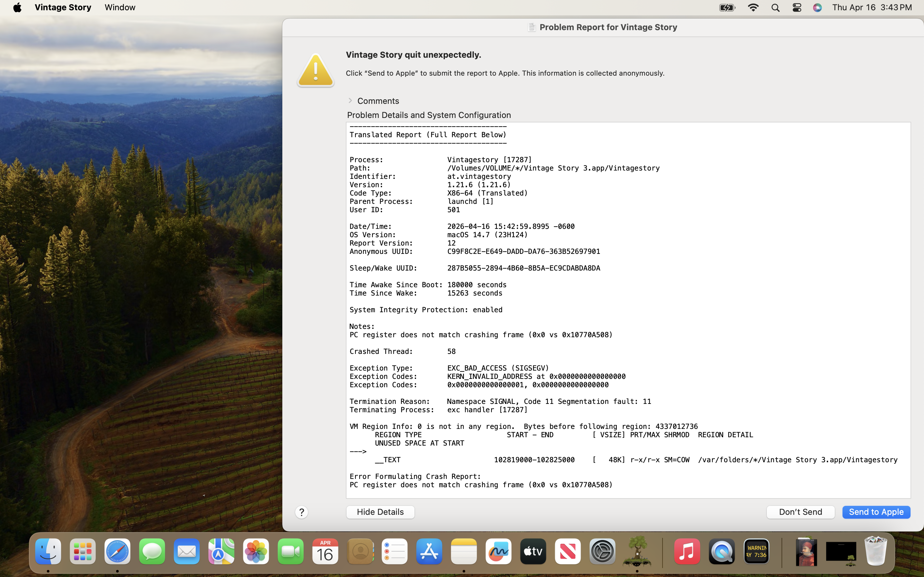The width and height of the screenshot is (924, 577).
Task: Click Hide Details to collapse the report
Action: 380,512
